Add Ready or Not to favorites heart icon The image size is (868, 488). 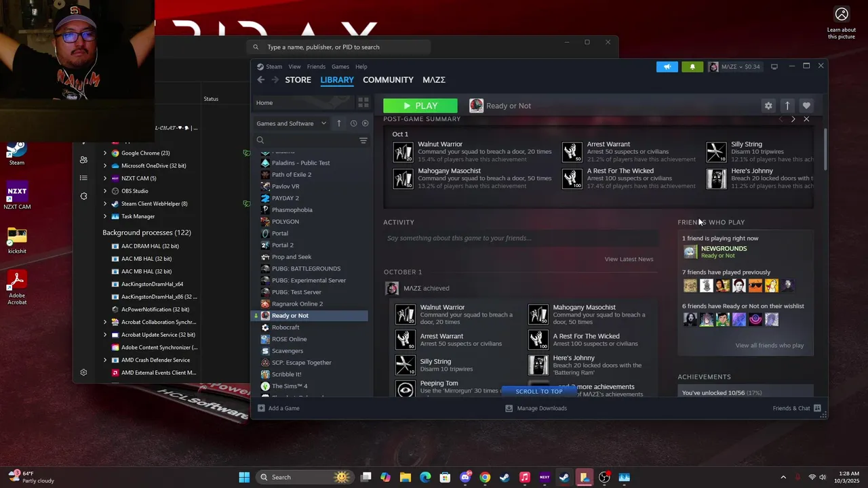[x=806, y=106]
